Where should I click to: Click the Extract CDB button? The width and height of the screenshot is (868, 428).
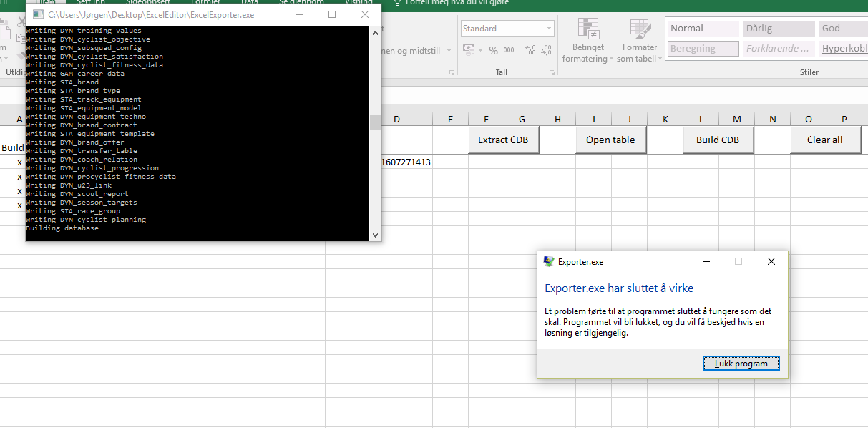coord(503,140)
